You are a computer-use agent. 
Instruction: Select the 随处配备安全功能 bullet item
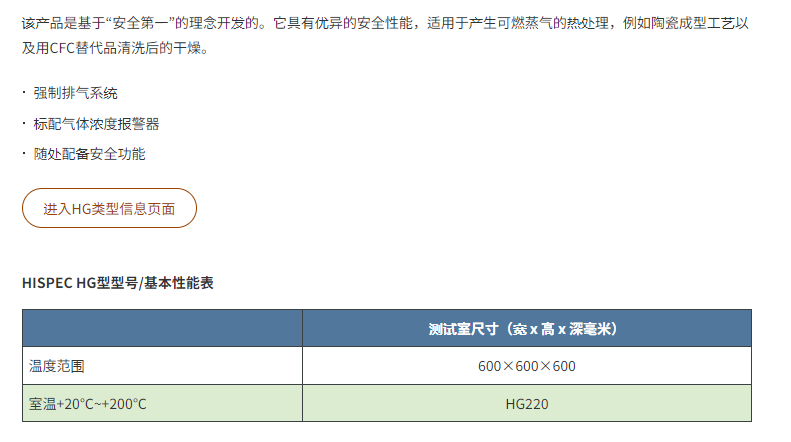tap(89, 154)
